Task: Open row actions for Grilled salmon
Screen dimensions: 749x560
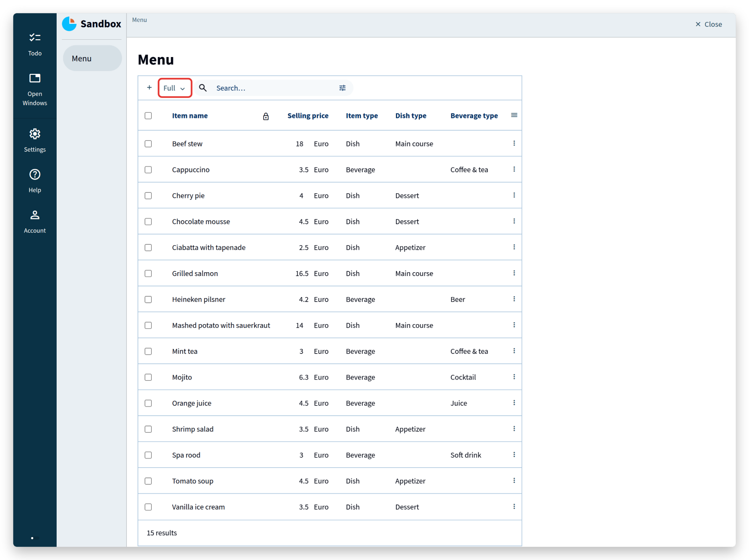Action: pyautogui.click(x=514, y=273)
